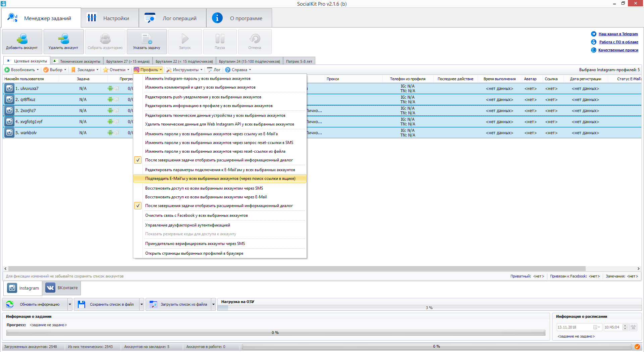Click the Pause (Пауза) icon

coord(220,39)
